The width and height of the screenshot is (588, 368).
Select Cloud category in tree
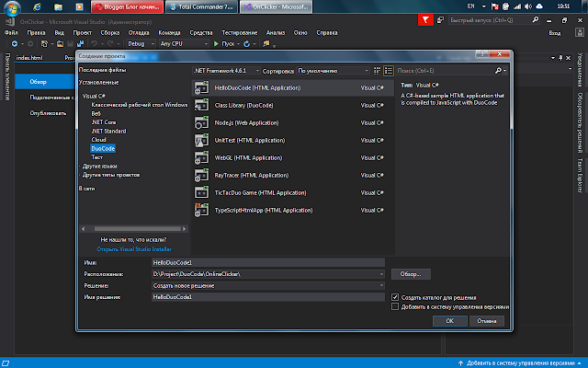click(x=98, y=140)
